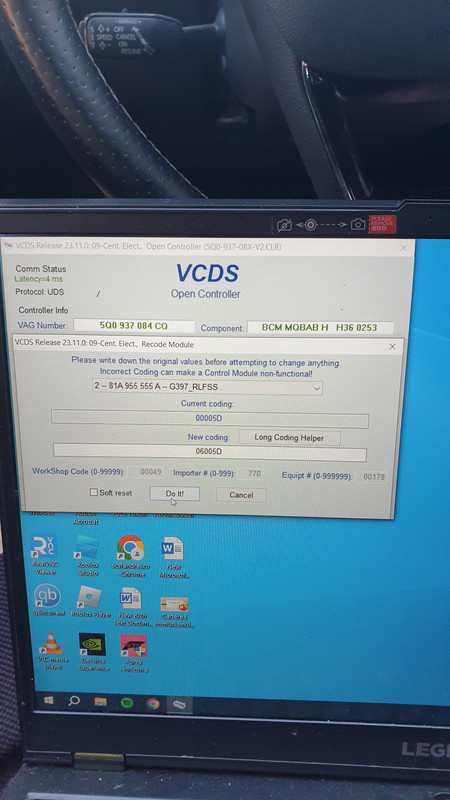
Task: Launch Forza Horizon 5 from desktop
Action: [134, 653]
